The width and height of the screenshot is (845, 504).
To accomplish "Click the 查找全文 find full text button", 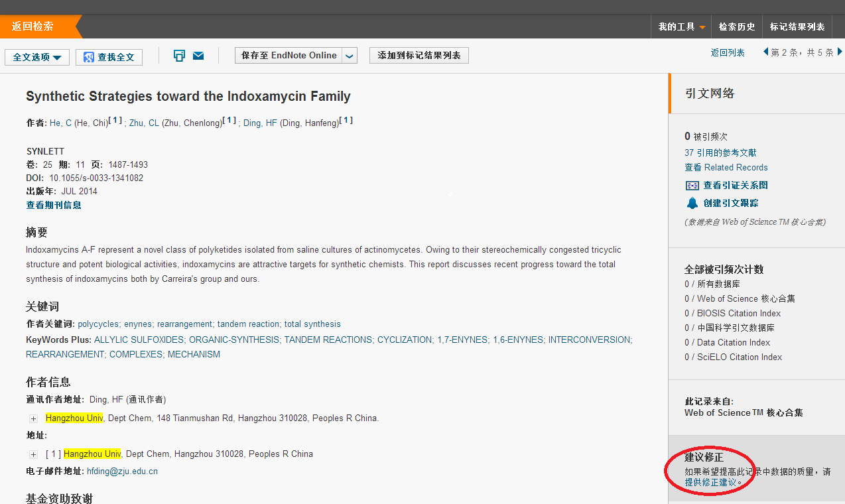I will tap(109, 57).
